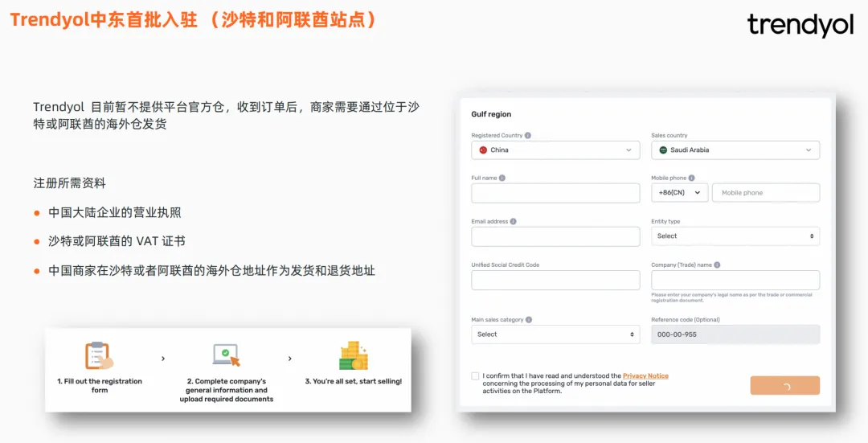Click the 'Gulf region' heading

491,114
